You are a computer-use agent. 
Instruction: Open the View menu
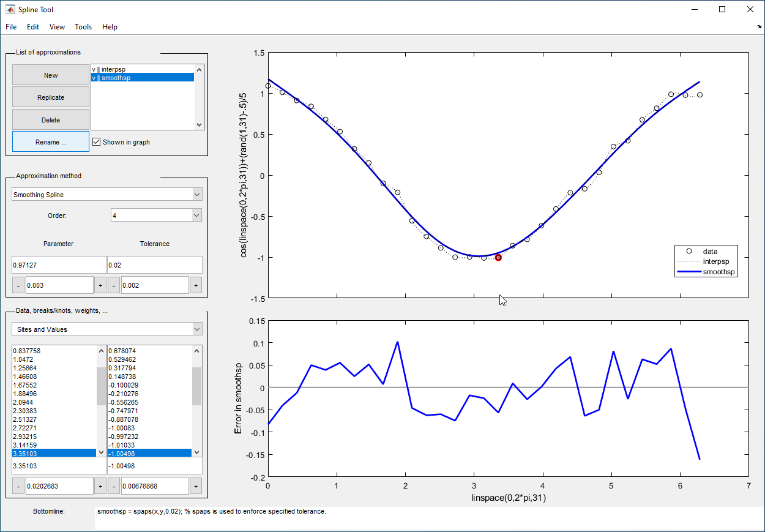(57, 27)
